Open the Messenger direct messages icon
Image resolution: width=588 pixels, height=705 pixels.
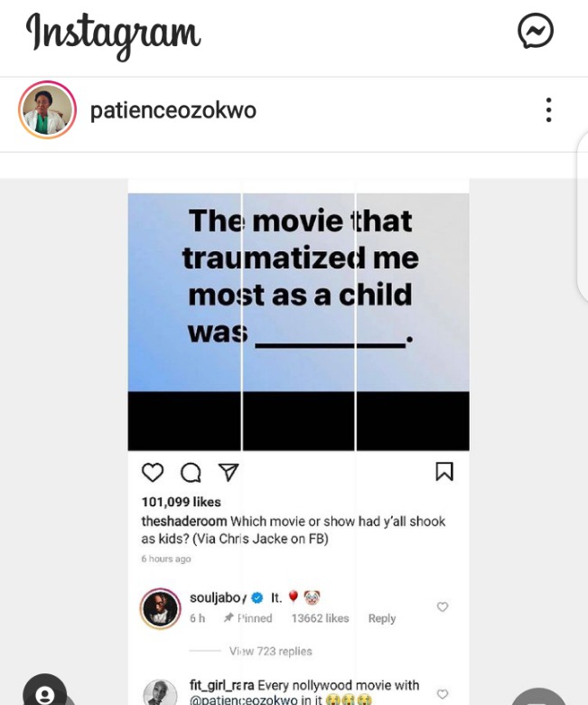pos(536,31)
